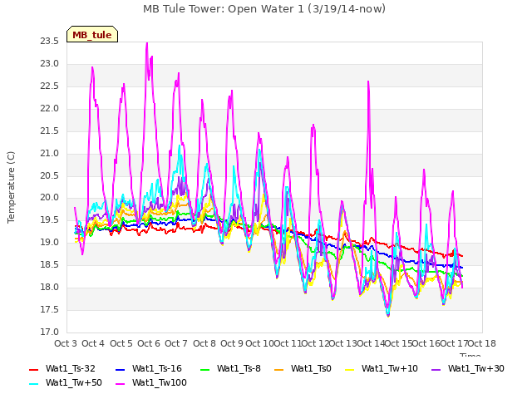Click the 20.0 y-axis tick label
Image resolution: width=532 pixels, height=399 pixels.
point(50,198)
